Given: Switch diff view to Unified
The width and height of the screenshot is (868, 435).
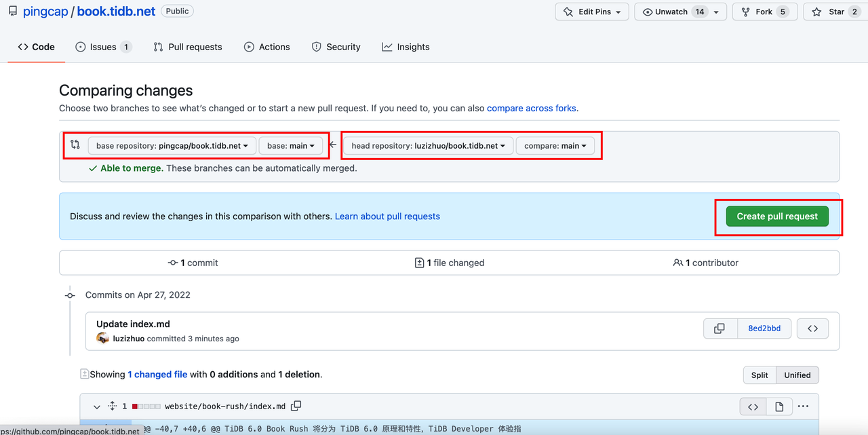Looking at the screenshot, I should point(797,375).
